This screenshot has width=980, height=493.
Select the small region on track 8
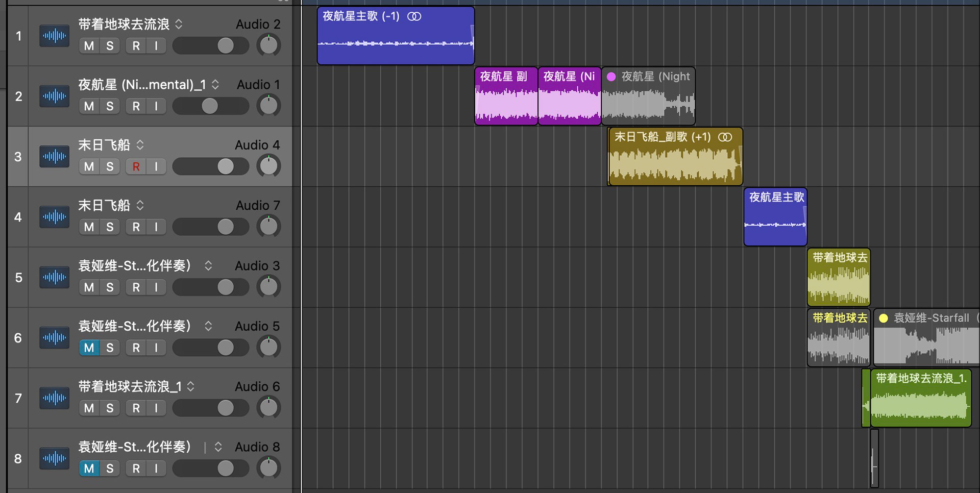pos(874,458)
